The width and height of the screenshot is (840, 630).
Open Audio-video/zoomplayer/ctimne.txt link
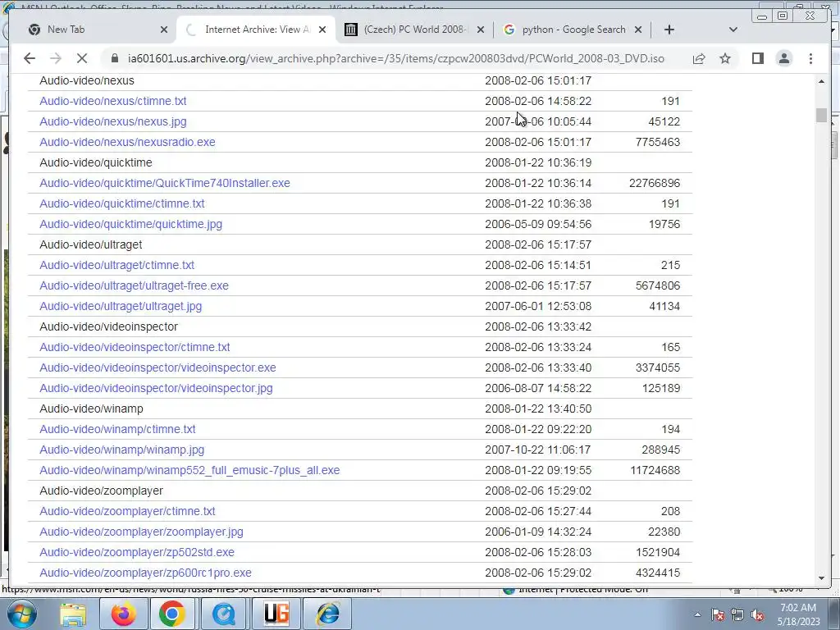pyautogui.click(x=127, y=511)
